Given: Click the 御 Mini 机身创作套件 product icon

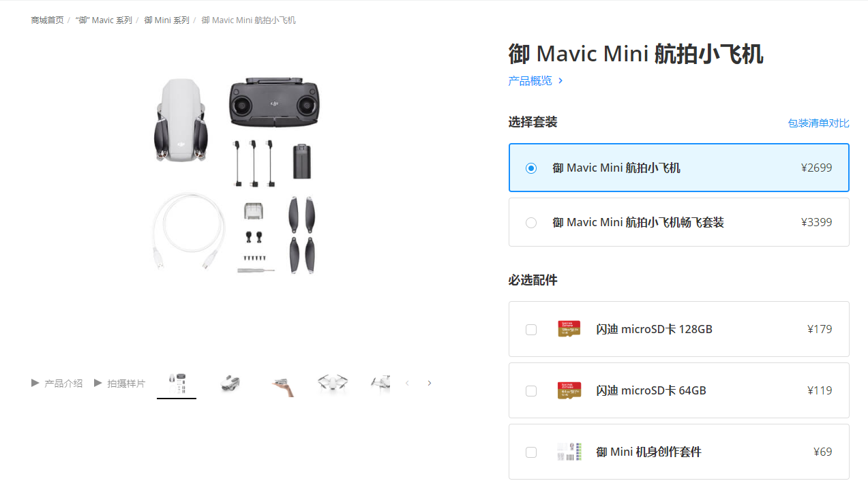Looking at the screenshot, I should point(569,452).
